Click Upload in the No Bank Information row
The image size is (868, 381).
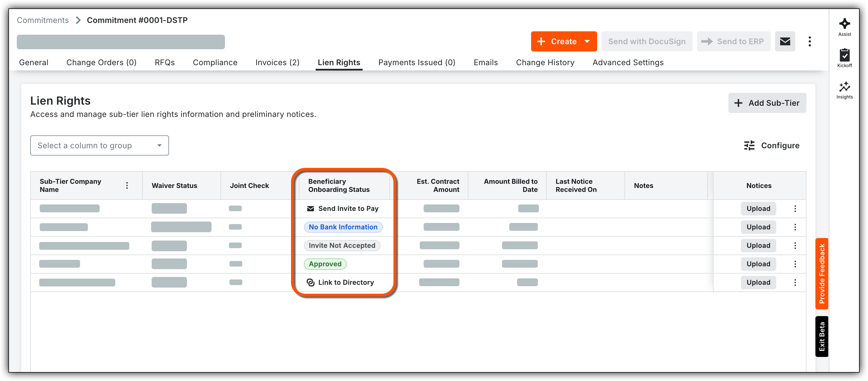758,227
